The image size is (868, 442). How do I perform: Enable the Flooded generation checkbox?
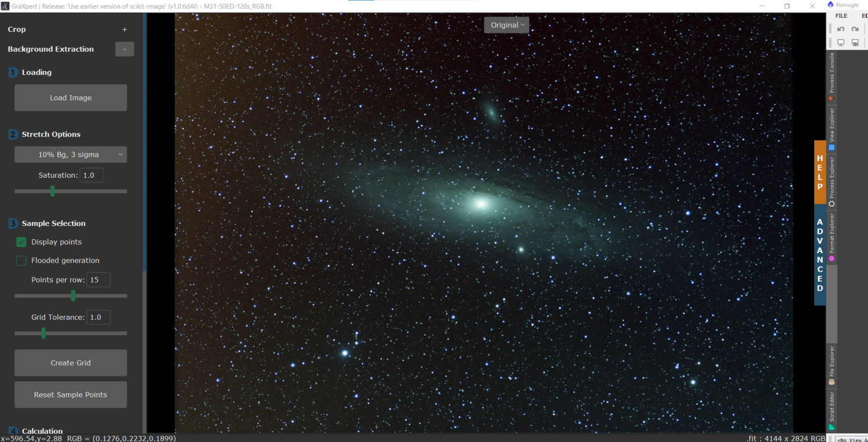click(x=21, y=261)
